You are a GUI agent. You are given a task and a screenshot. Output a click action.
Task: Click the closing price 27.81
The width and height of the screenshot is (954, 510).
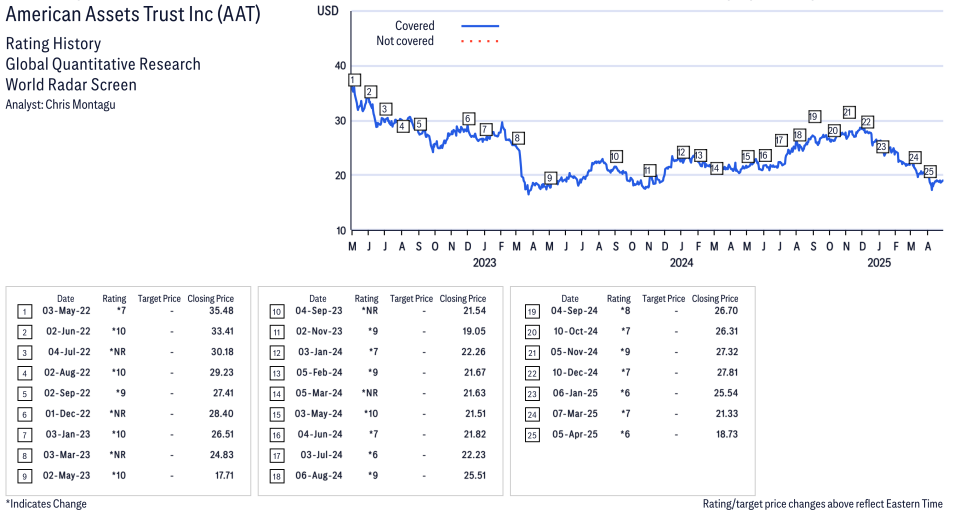tap(726, 372)
